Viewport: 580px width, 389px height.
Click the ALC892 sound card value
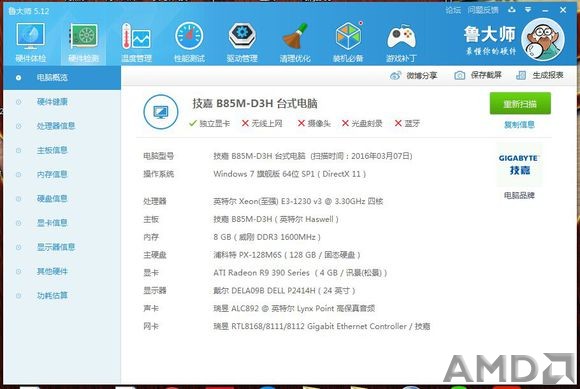294,308
